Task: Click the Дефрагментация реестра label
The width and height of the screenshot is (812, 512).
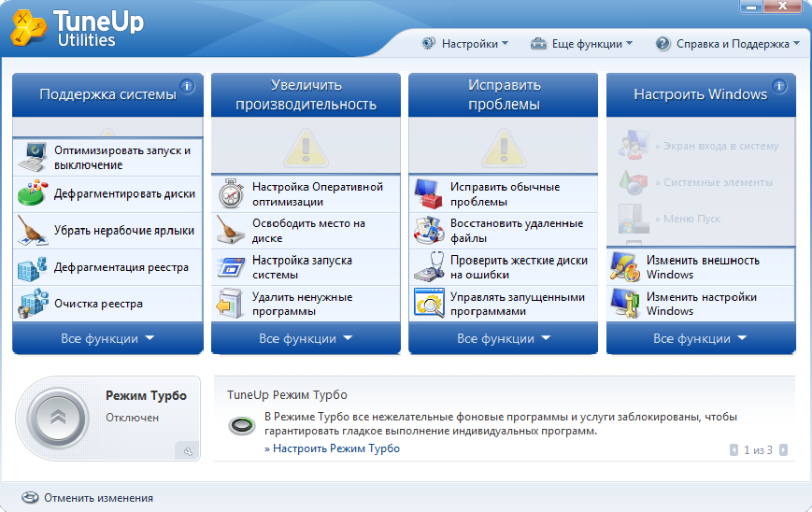Action: click(121, 267)
